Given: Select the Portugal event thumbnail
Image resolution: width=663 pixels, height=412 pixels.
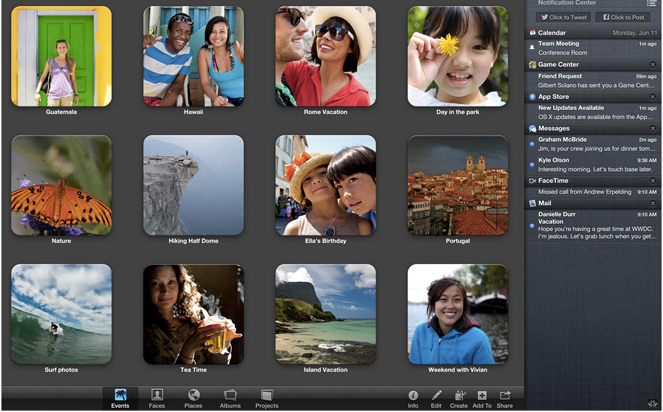Looking at the screenshot, I should click(458, 185).
